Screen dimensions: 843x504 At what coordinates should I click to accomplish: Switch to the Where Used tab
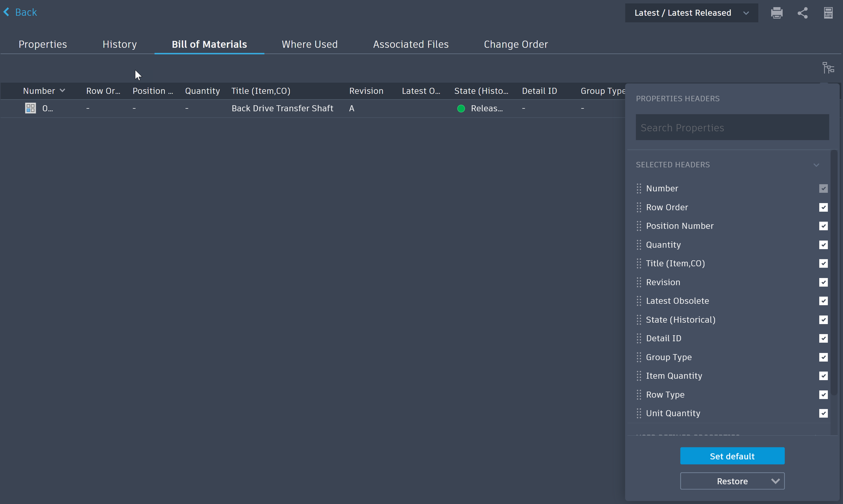click(309, 44)
